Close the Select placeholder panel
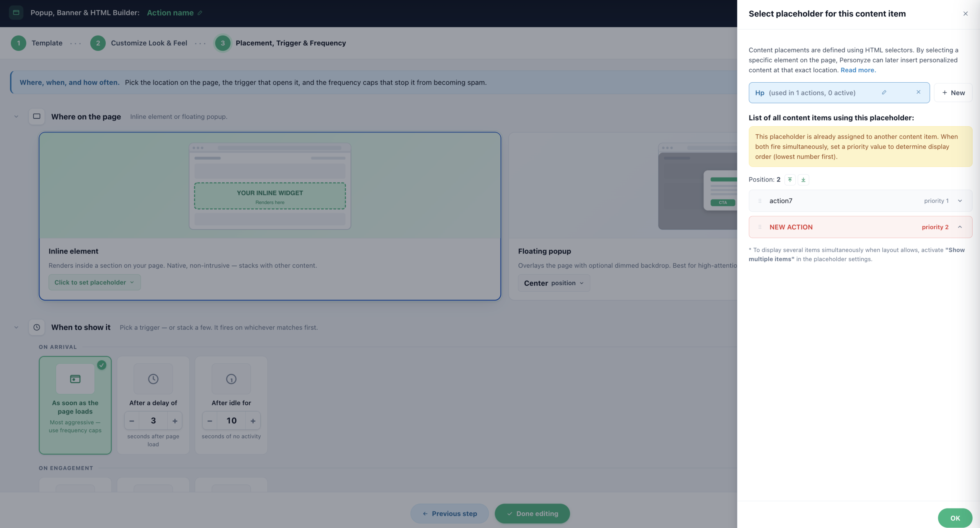This screenshot has height=528, width=980. [x=965, y=14]
